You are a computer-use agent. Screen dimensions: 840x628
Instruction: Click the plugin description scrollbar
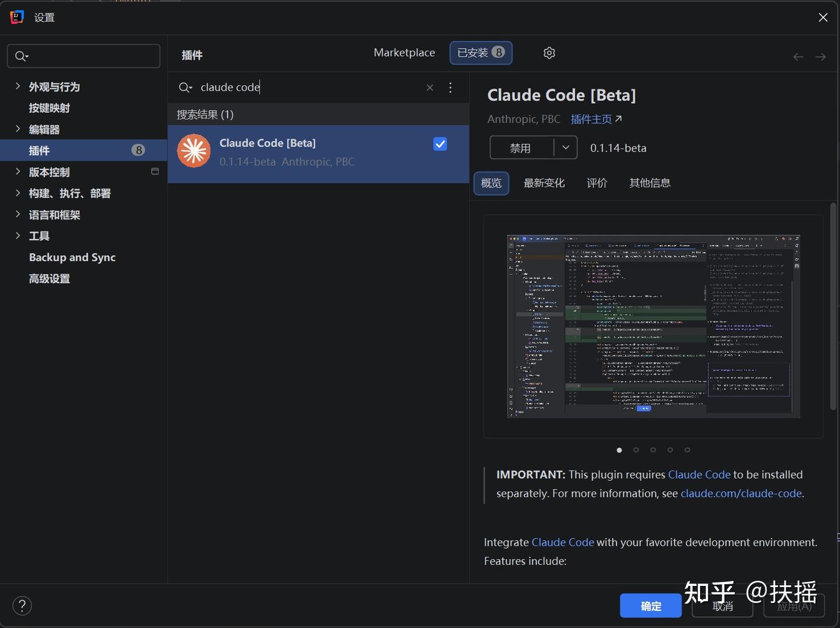point(834,306)
